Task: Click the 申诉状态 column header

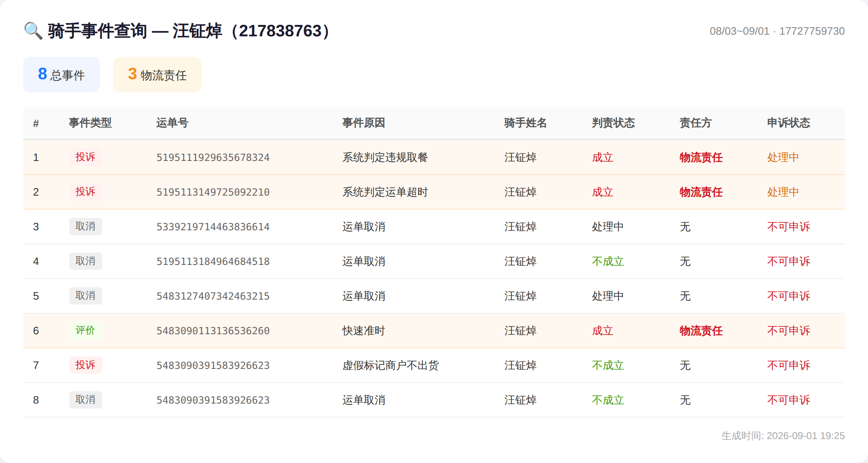Action: (x=788, y=123)
